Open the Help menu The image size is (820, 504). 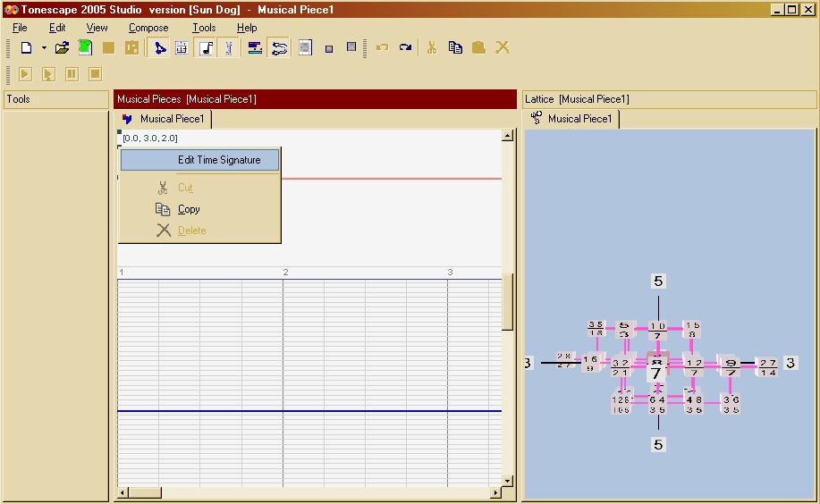pyautogui.click(x=247, y=28)
